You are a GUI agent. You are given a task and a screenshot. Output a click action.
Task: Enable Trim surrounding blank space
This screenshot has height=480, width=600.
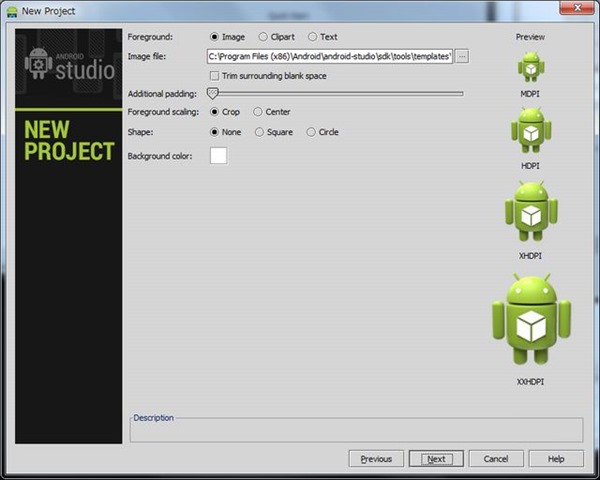214,76
